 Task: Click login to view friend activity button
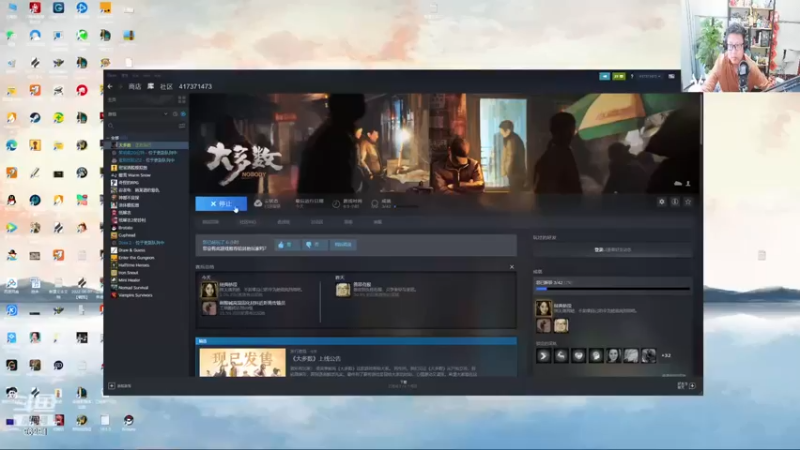612,250
